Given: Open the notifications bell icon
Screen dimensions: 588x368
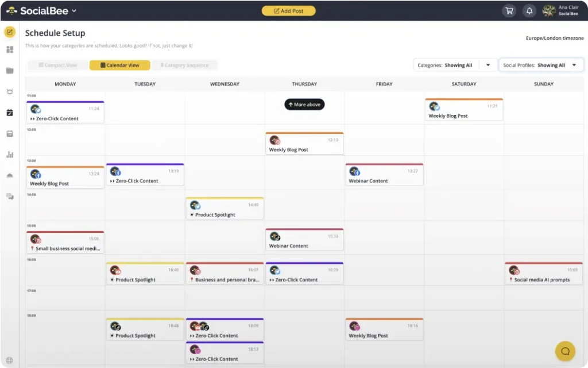Looking at the screenshot, I should click(529, 10).
